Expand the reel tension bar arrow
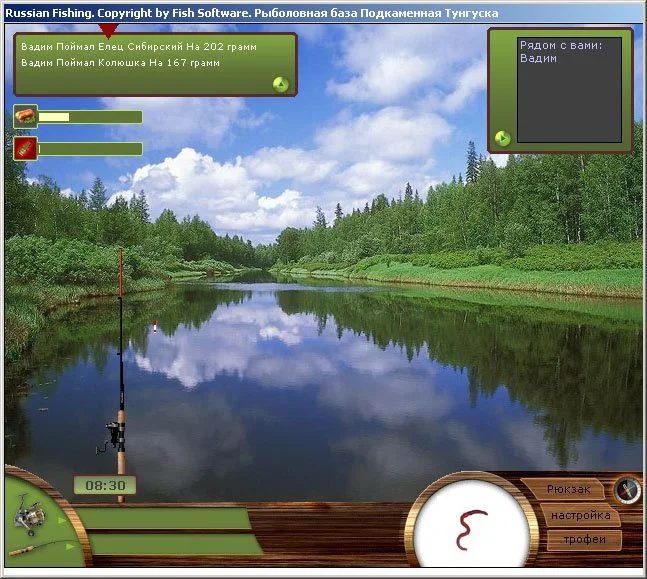The height and width of the screenshot is (579, 647). (x=62, y=520)
